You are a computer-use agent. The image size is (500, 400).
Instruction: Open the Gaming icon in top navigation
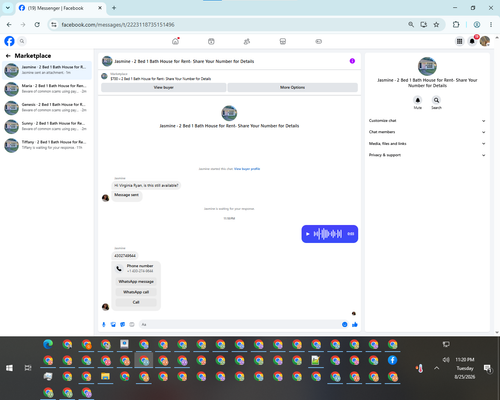tap(318, 41)
